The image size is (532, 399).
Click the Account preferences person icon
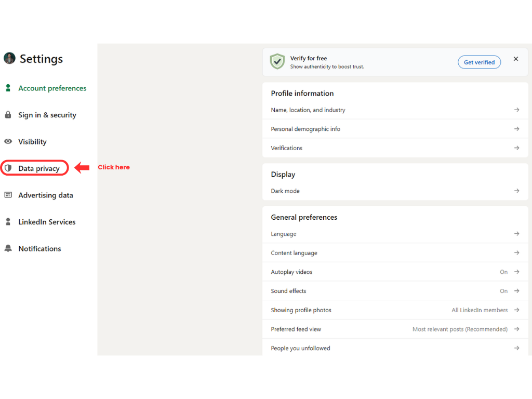tap(8, 88)
